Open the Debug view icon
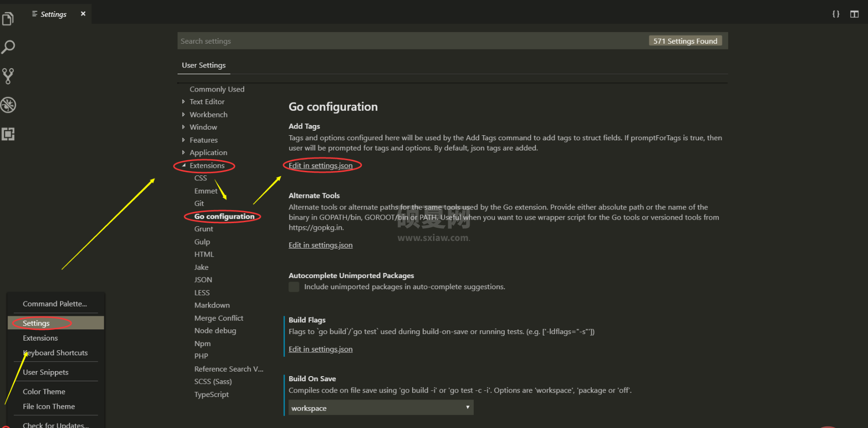 pyautogui.click(x=8, y=105)
